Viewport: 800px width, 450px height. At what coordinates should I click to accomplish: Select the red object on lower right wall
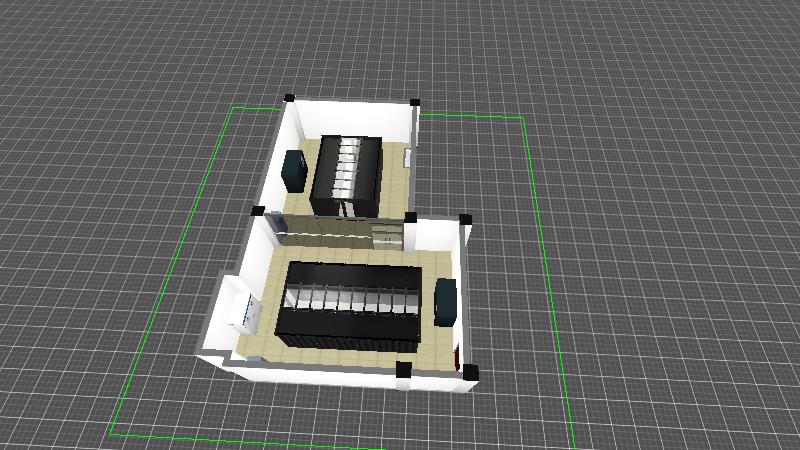(458, 355)
